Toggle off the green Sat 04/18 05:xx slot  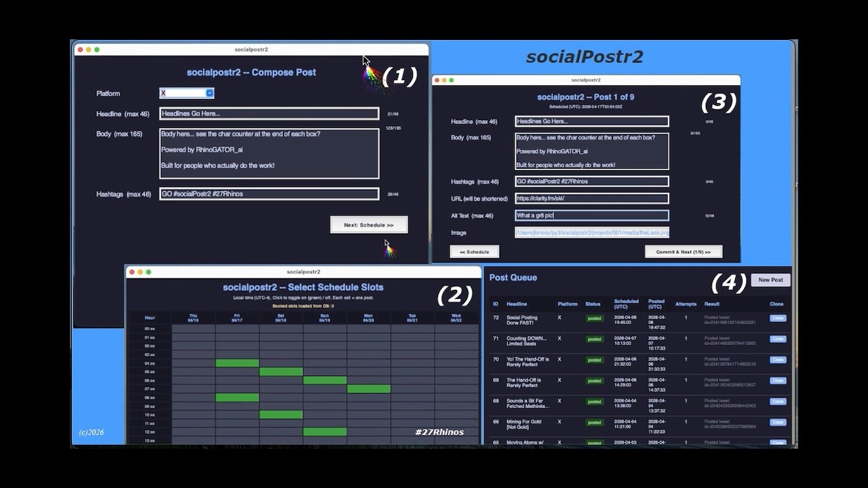281,371
